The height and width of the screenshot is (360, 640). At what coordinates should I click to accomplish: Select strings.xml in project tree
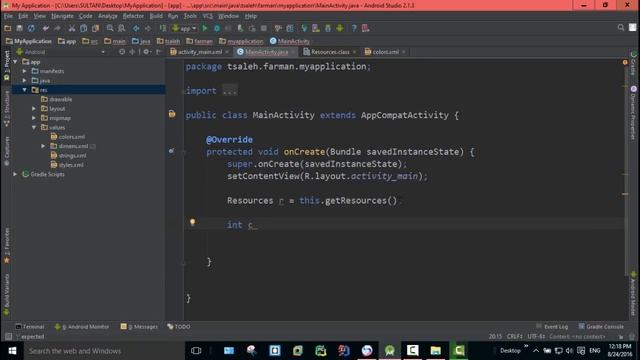point(72,156)
